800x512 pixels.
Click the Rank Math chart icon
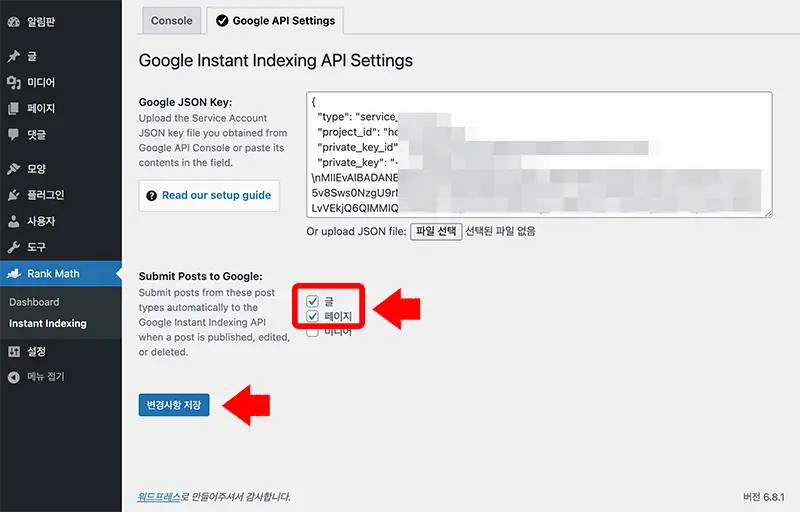pyautogui.click(x=14, y=273)
